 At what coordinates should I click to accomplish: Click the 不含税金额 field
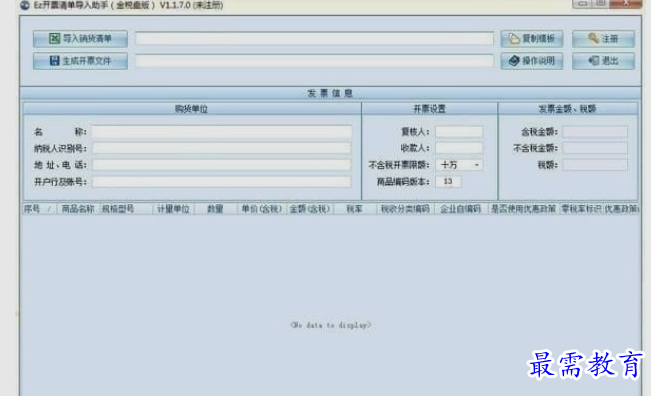point(595,148)
